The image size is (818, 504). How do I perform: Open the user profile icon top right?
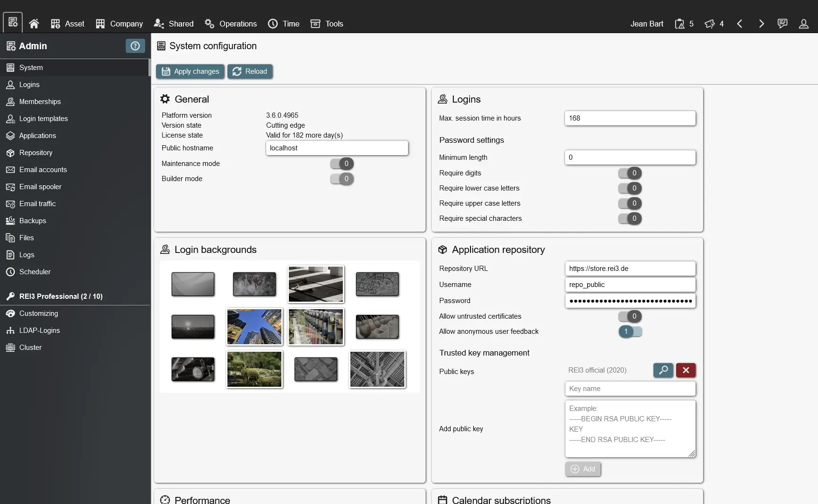click(804, 25)
